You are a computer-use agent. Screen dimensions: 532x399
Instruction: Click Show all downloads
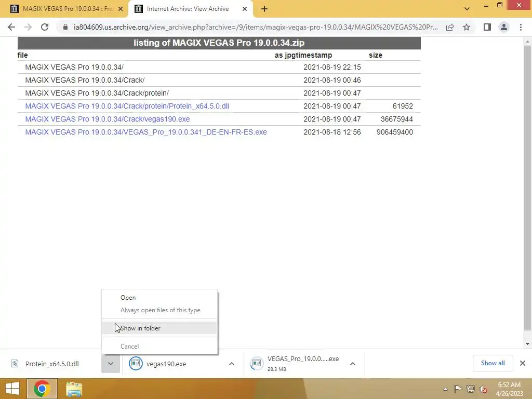[493, 363]
